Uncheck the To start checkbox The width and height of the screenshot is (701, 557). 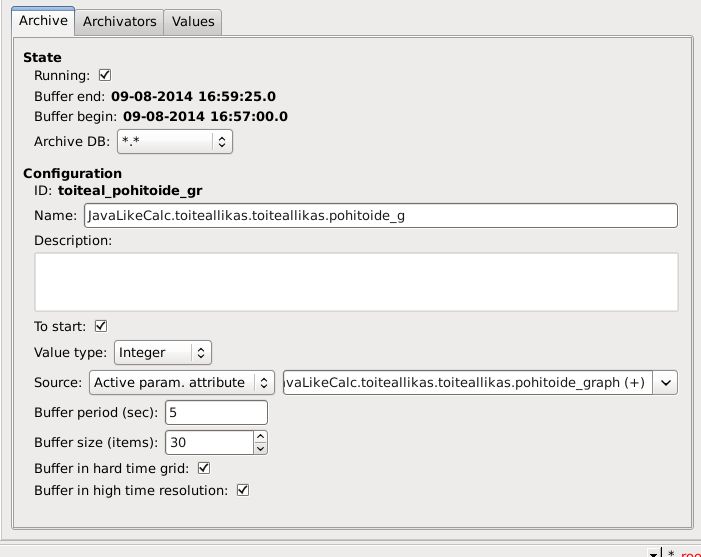tap(100, 326)
